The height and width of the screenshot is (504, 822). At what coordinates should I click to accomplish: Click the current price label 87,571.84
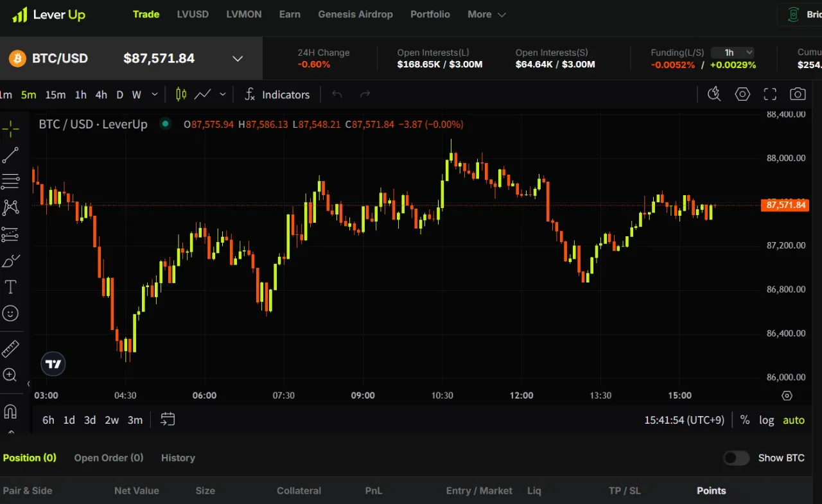(x=785, y=205)
